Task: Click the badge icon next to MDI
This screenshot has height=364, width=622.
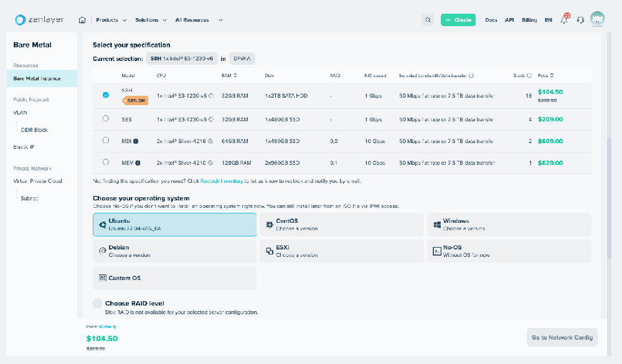Action: point(136,141)
